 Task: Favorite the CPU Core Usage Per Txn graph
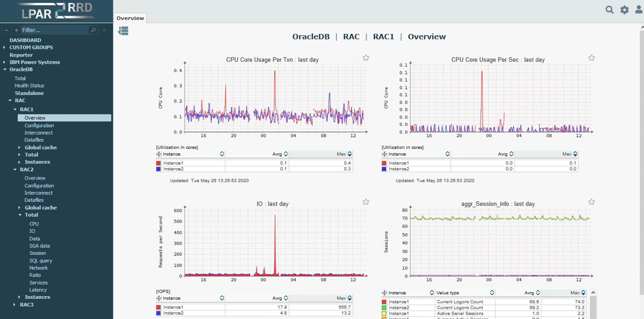(x=366, y=58)
